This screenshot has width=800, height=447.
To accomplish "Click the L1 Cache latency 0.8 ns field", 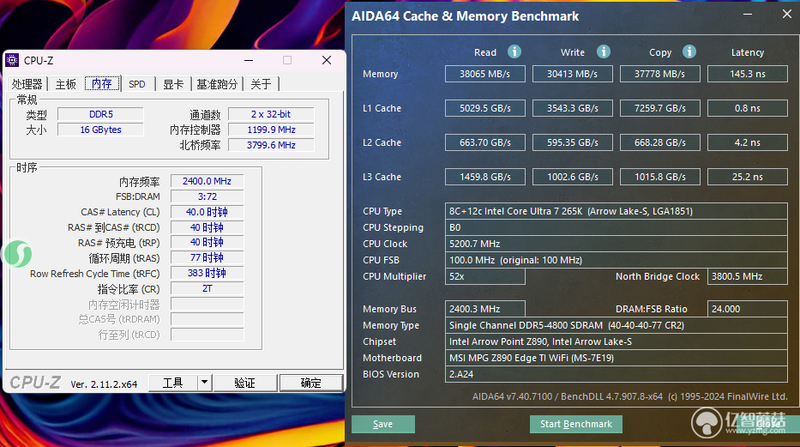I will coord(747,108).
